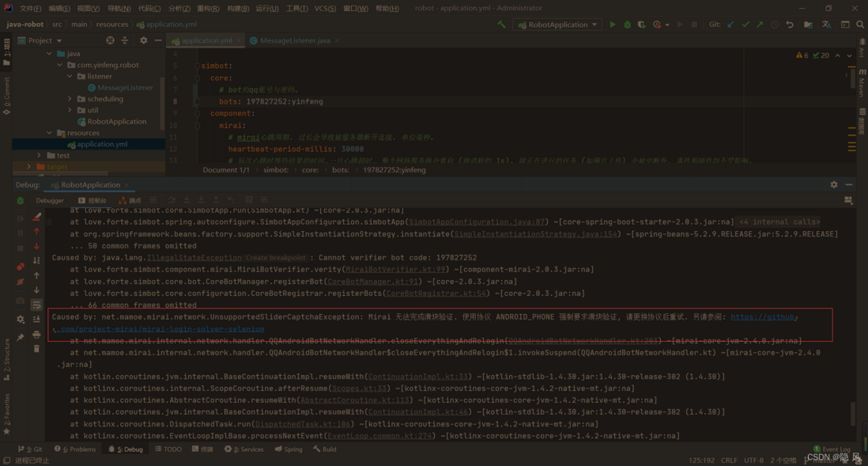
Task: Click the Git commit checkmark icon
Action: pos(745,25)
